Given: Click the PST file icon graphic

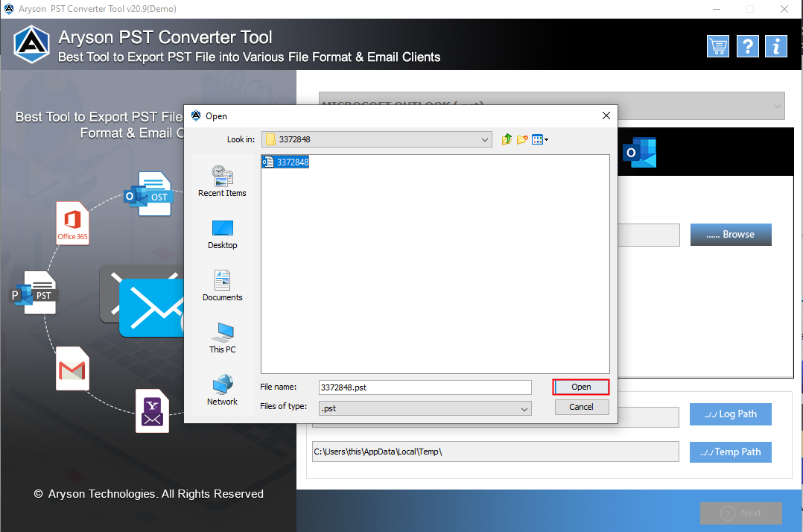Looking at the screenshot, I should click(35, 292).
